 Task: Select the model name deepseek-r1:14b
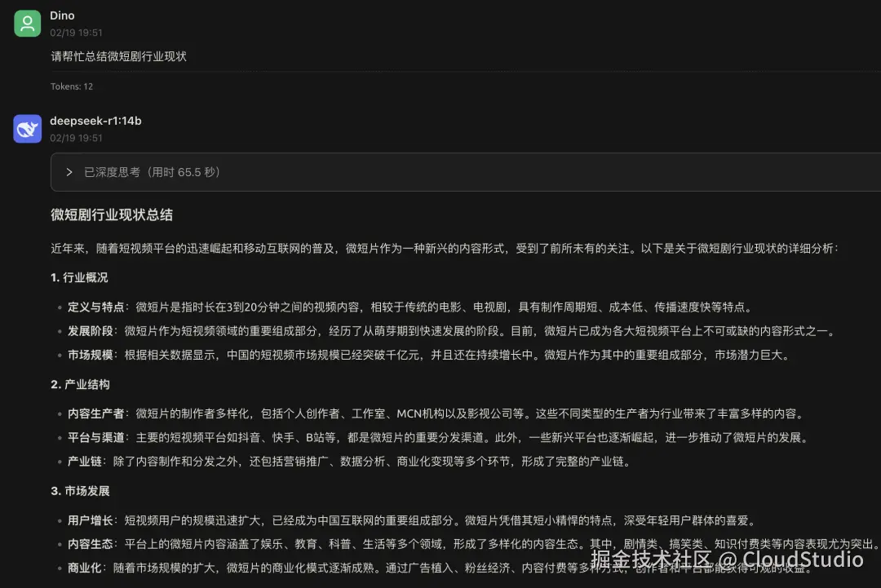[95, 120]
